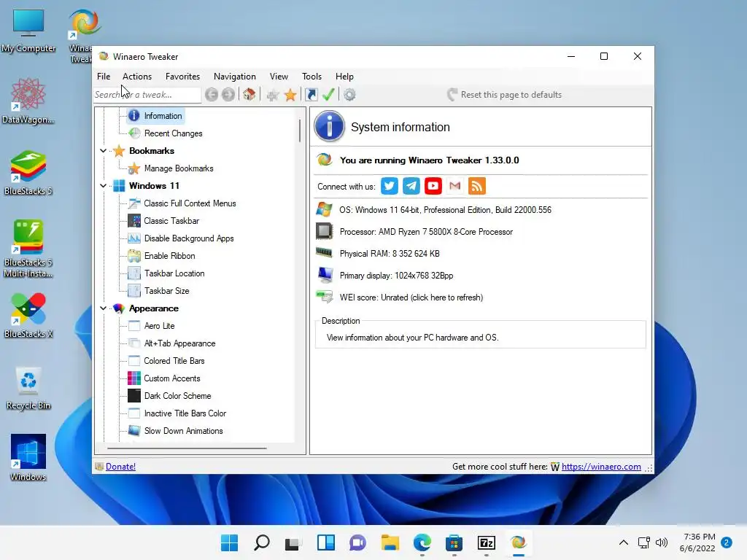The image size is (747, 560).
Task: Collapse the Bookmarks tree section
Action: pos(104,150)
